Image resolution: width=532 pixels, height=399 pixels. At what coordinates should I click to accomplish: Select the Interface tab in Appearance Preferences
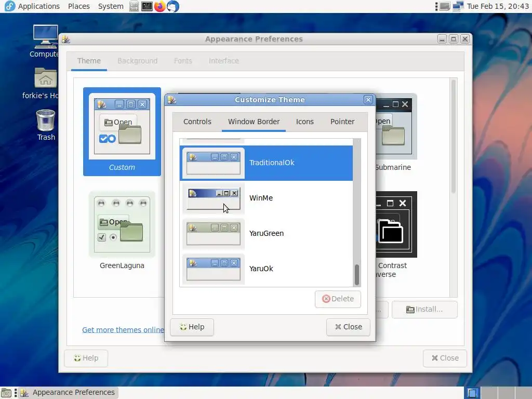[x=223, y=61]
